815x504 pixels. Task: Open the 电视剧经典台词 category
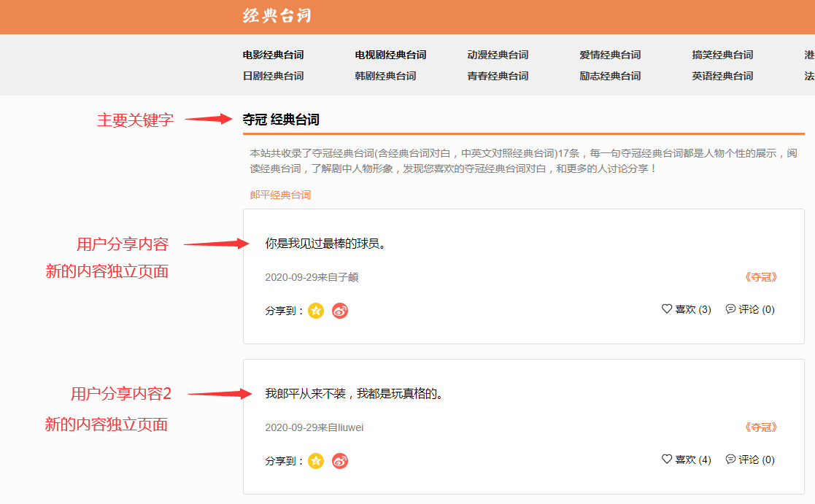(x=391, y=54)
